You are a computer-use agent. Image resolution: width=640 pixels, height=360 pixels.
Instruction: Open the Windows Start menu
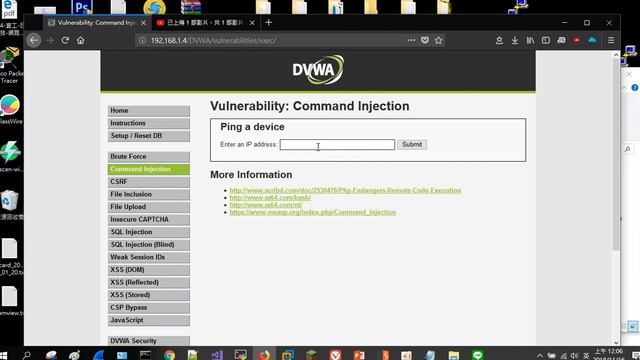pos(4,355)
